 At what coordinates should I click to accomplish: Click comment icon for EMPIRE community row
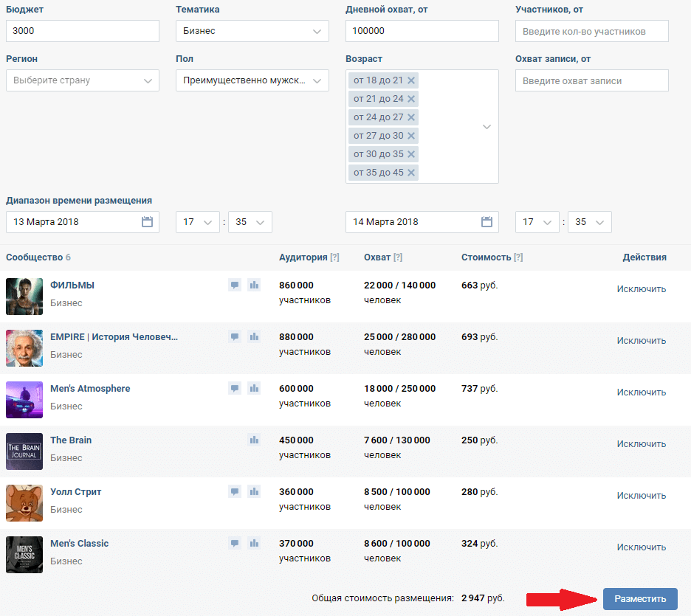(235, 336)
